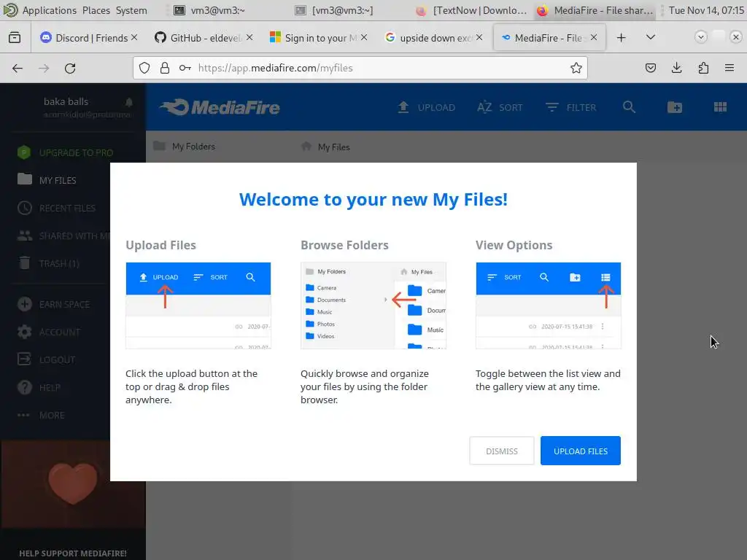Close the MediaFire browser tab
The height and width of the screenshot is (560, 747).
[x=594, y=37]
